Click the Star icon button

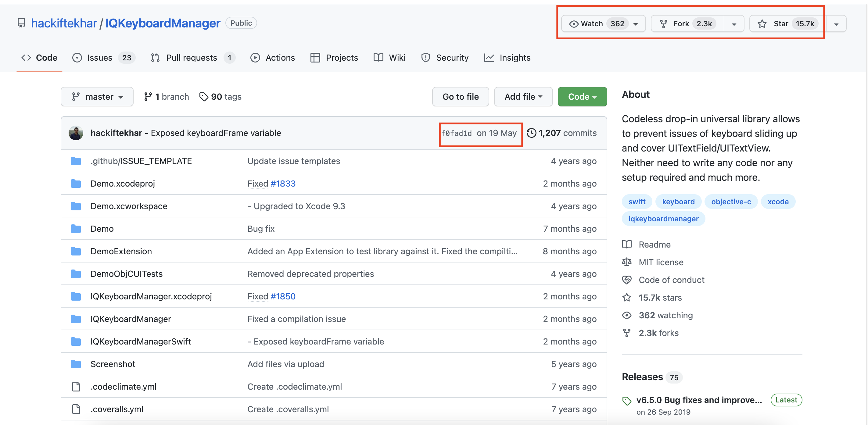[762, 24]
